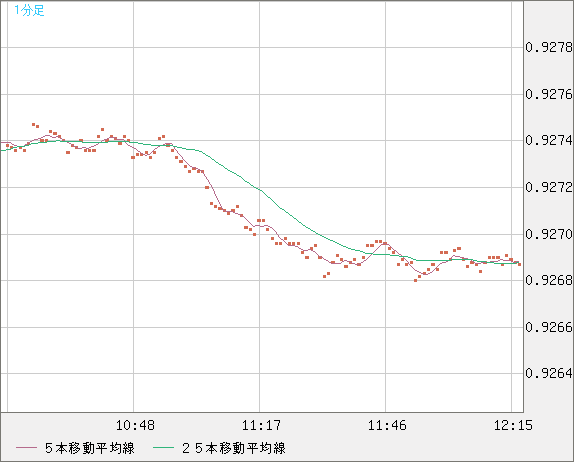Screen dimensions: 574x462
Task: Click the pink 5本移動平均線 legend line sample
Action: pos(26,448)
